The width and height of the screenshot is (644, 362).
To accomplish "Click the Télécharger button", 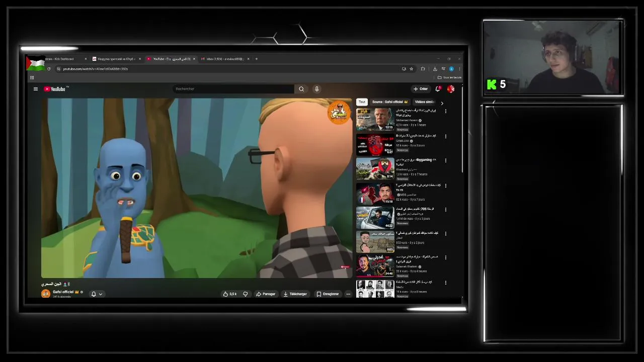I will click(x=295, y=294).
